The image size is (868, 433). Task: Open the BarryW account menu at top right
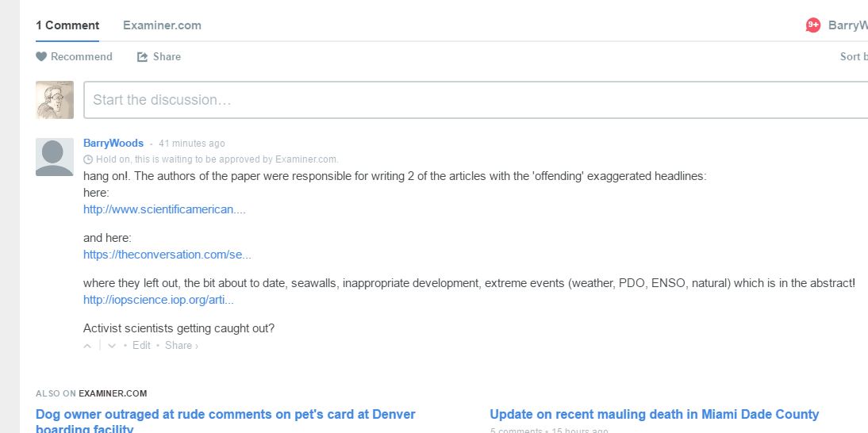[x=847, y=25]
